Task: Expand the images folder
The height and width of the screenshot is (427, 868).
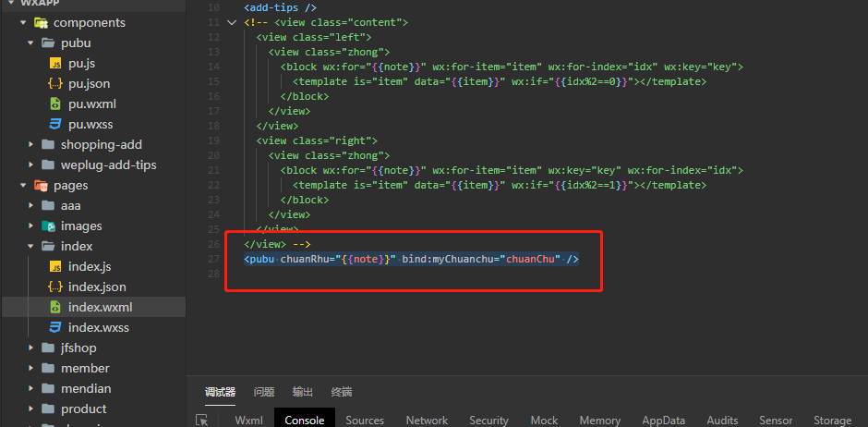Action: pos(31,226)
